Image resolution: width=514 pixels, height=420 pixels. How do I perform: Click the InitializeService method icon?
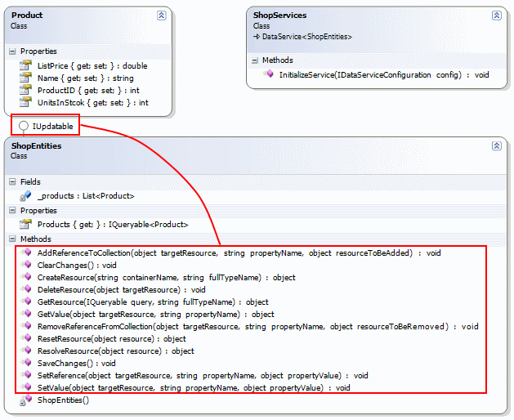[268, 74]
